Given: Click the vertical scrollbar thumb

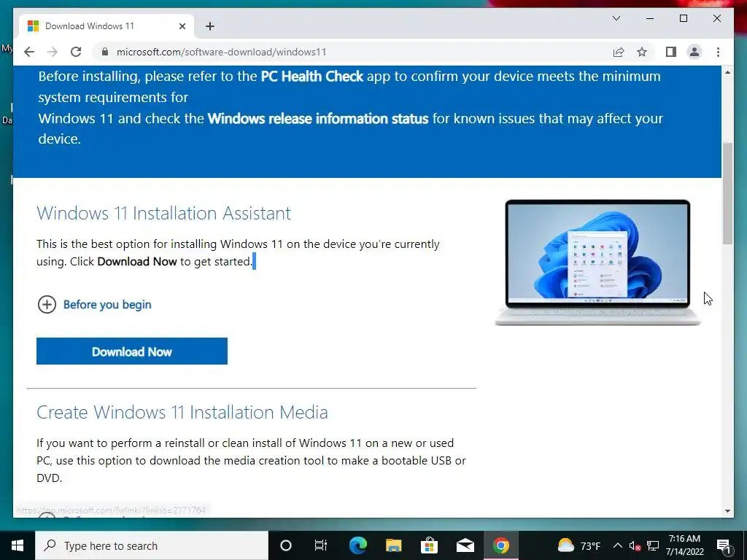Looking at the screenshot, I should (727, 193).
